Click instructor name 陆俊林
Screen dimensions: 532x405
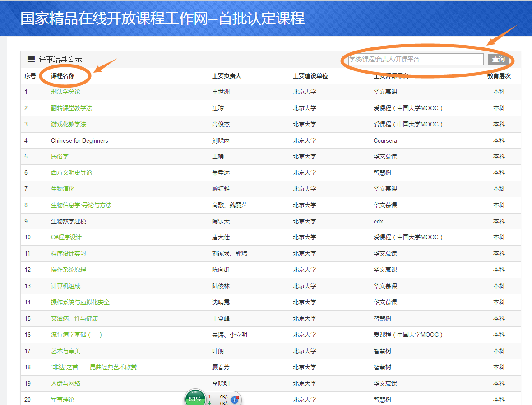pos(221,286)
